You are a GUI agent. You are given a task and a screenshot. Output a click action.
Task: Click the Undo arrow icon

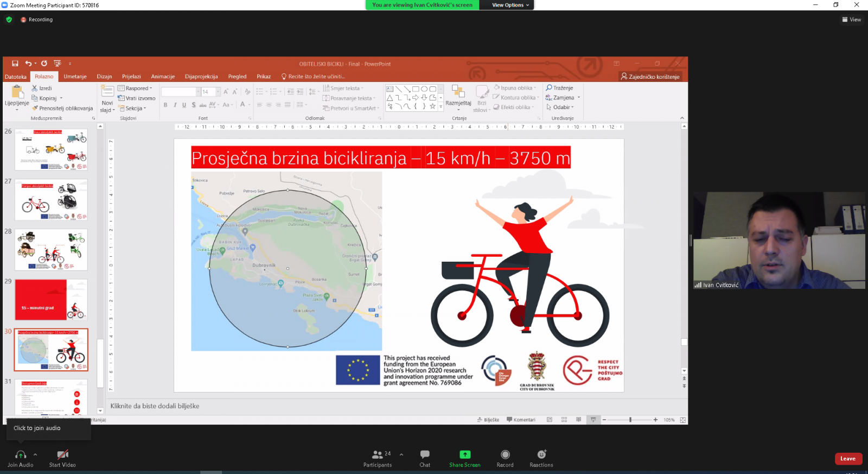(x=28, y=64)
